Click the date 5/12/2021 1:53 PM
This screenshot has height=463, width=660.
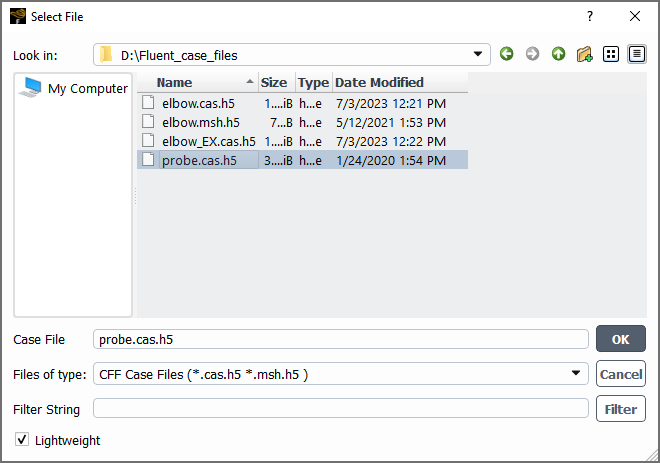(391, 122)
